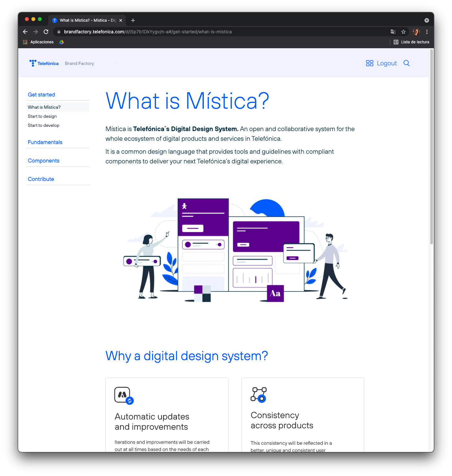The height and width of the screenshot is (476, 452).
Task: Click the What is Mística? browser tab
Action: (87, 20)
